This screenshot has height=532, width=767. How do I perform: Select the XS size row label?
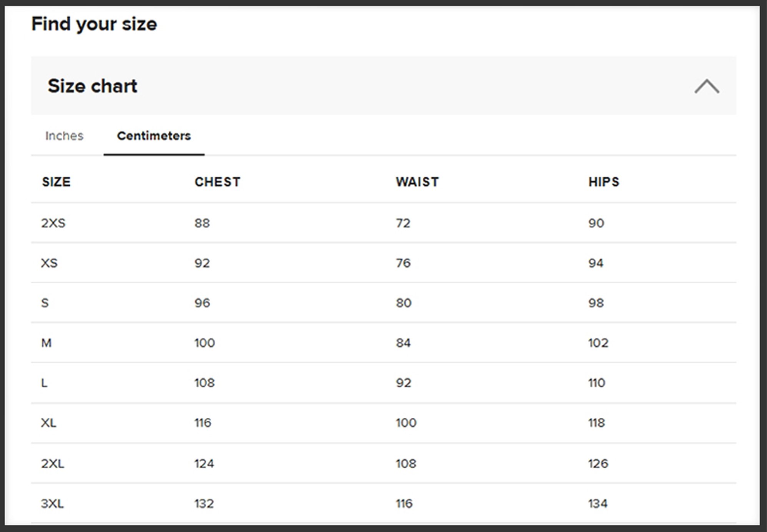49,263
